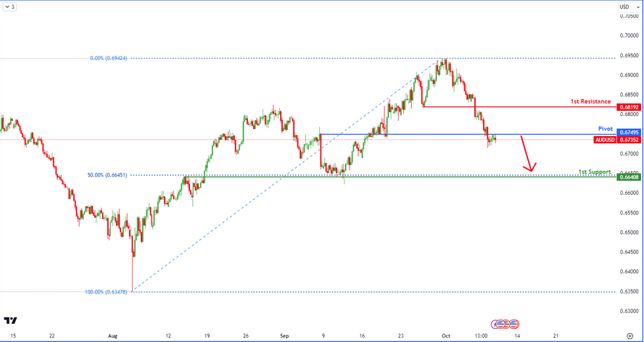Click the '21' date on time axis
Screen dimensions: 644x342
coord(556,336)
